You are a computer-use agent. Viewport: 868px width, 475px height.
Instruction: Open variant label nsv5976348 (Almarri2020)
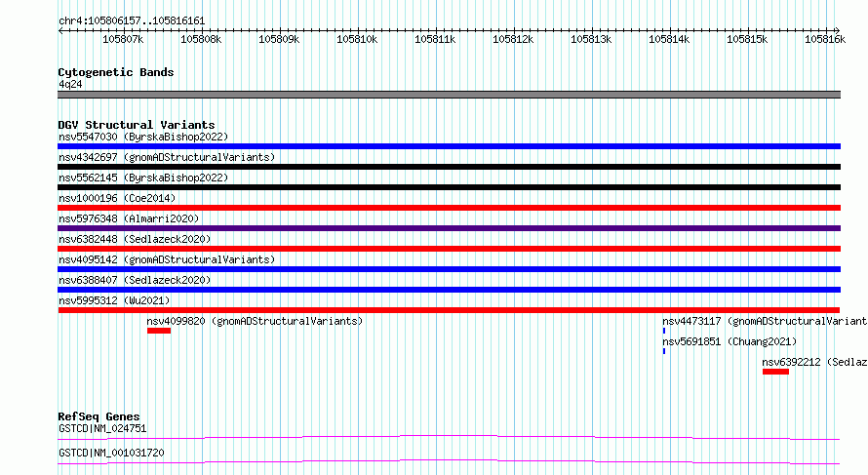129,218
